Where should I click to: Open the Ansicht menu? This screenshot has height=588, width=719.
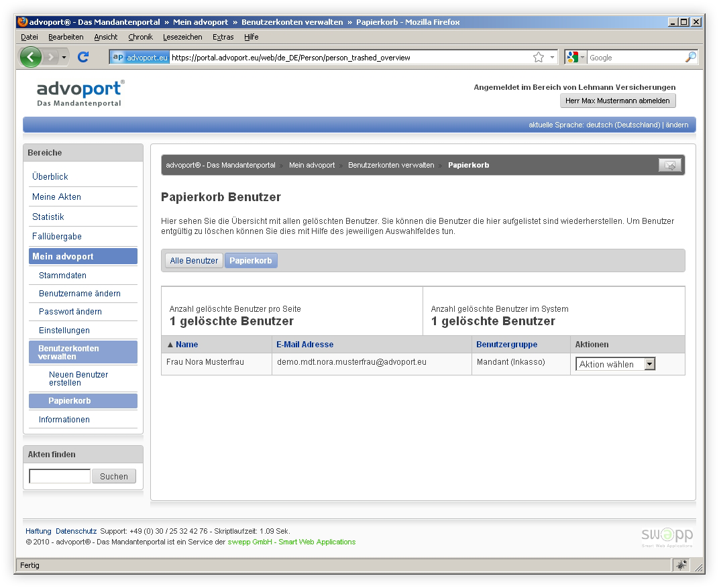coord(106,37)
